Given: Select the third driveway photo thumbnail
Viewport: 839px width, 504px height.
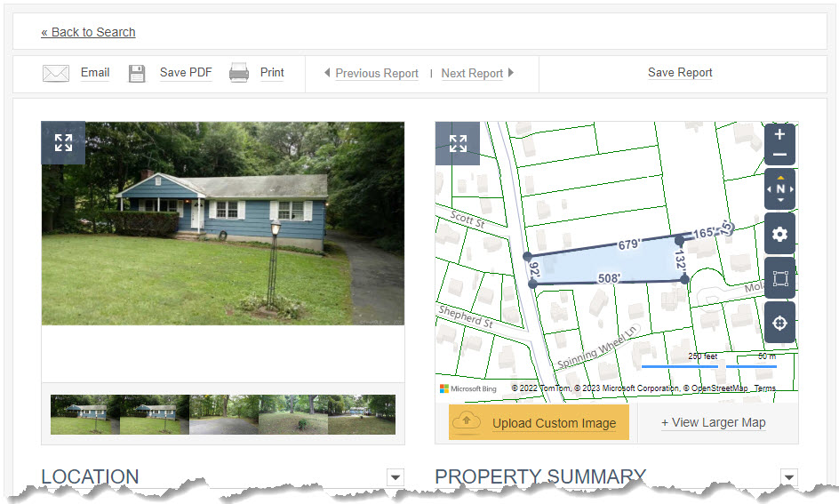Looking at the screenshot, I should pos(224,414).
